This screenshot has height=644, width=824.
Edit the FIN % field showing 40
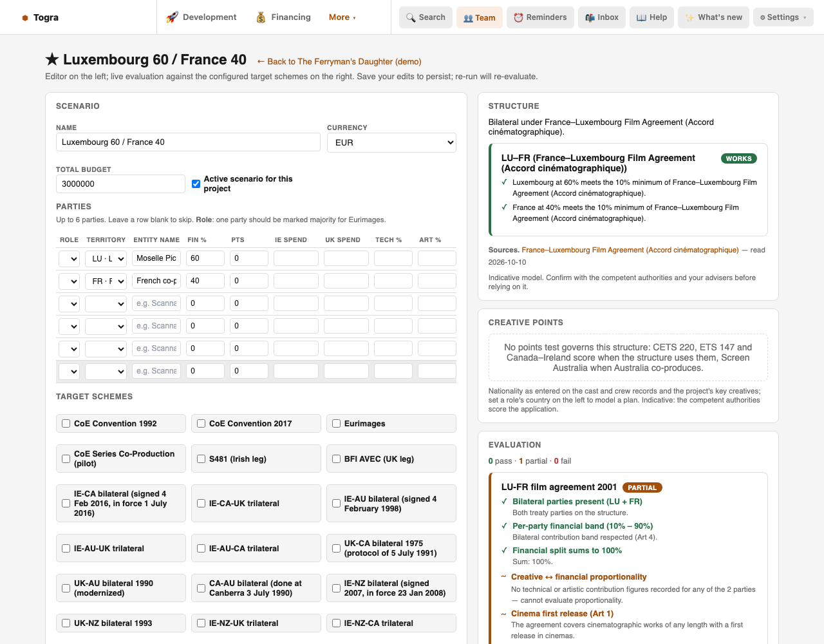205,281
